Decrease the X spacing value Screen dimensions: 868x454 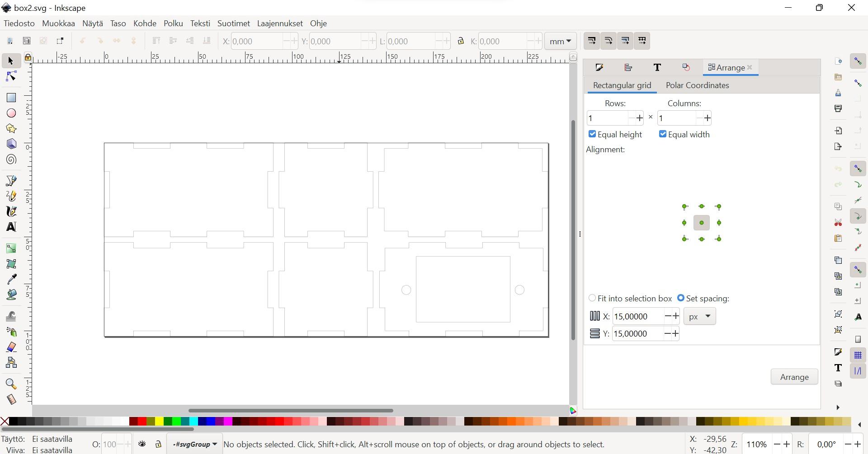[667, 316]
